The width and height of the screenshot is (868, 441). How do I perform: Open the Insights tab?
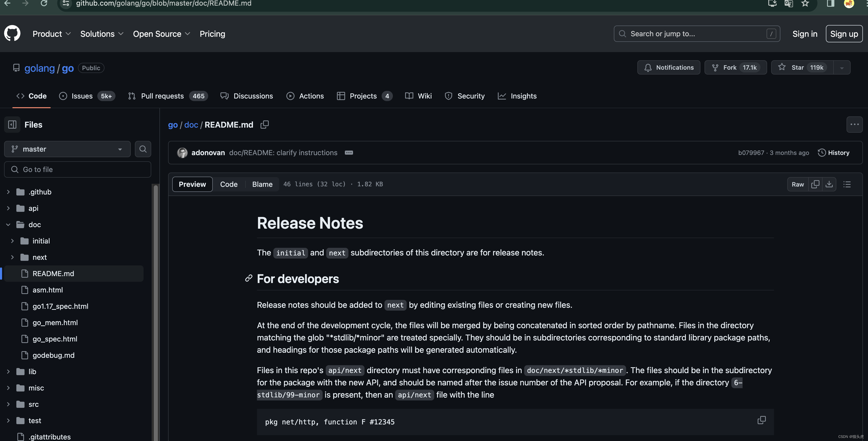click(x=517, y=96)
